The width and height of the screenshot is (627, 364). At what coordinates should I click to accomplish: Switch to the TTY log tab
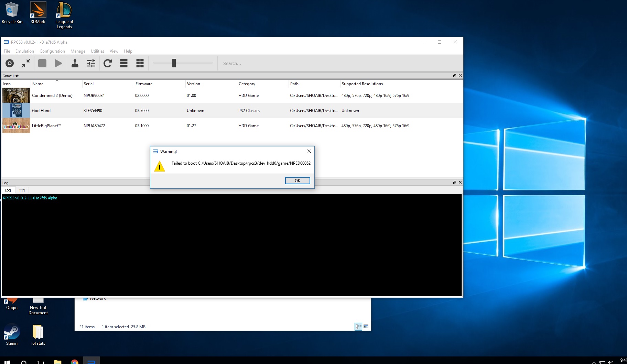coord(22,190)
